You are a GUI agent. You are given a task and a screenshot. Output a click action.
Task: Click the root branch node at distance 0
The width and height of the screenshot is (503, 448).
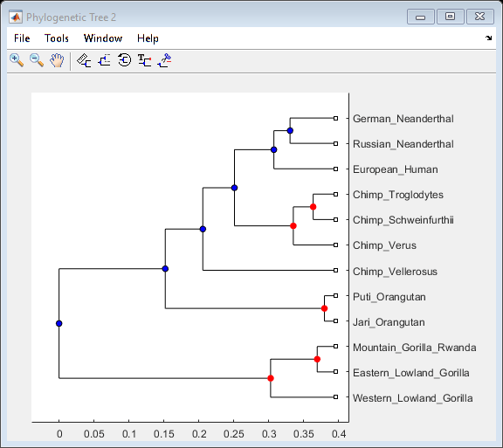coord(59,323)
